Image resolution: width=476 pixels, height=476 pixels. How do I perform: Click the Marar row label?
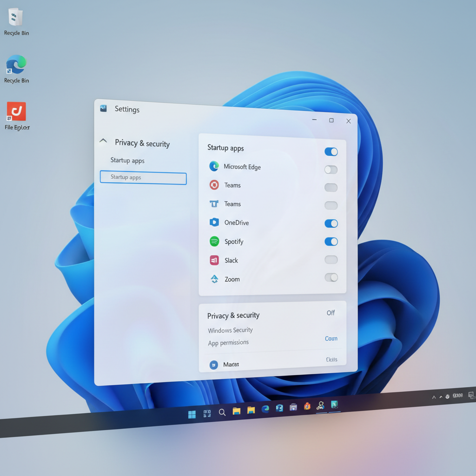[x=231, y=364]
